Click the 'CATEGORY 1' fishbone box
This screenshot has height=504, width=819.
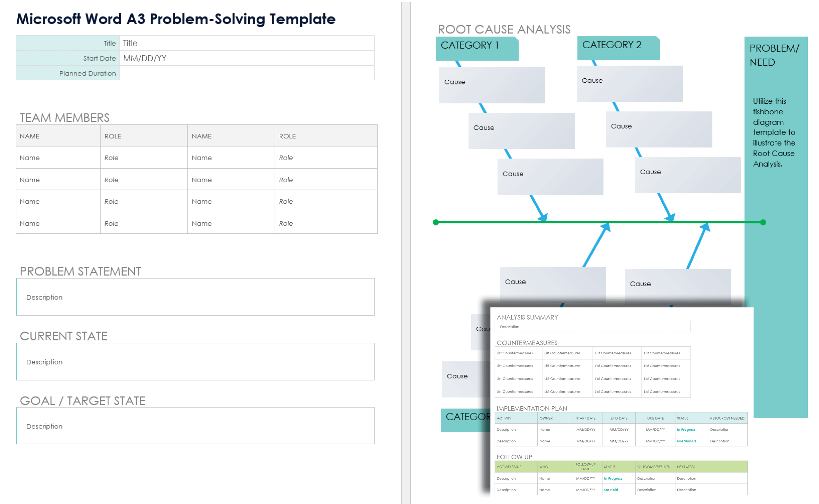(477, 49)
